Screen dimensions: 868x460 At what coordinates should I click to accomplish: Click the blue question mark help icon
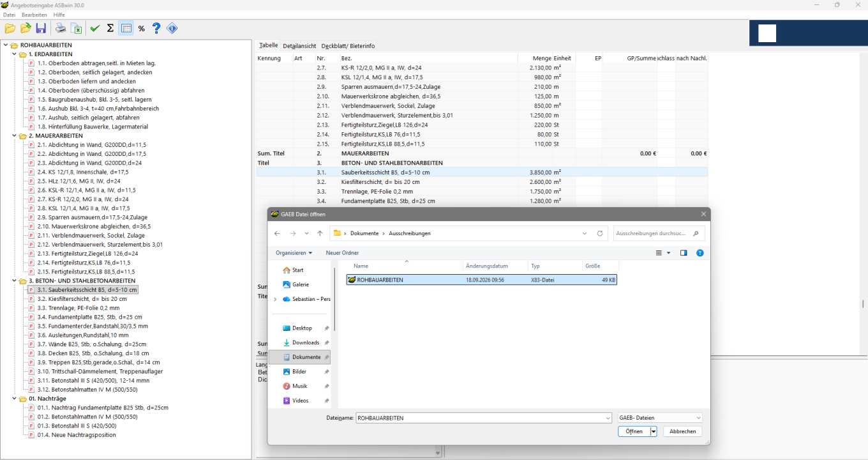point(156,28)
